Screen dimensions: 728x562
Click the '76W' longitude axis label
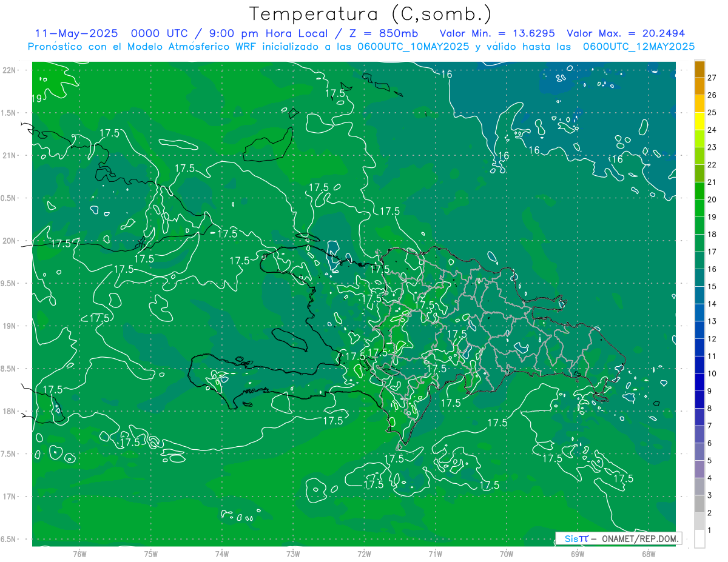79,554
